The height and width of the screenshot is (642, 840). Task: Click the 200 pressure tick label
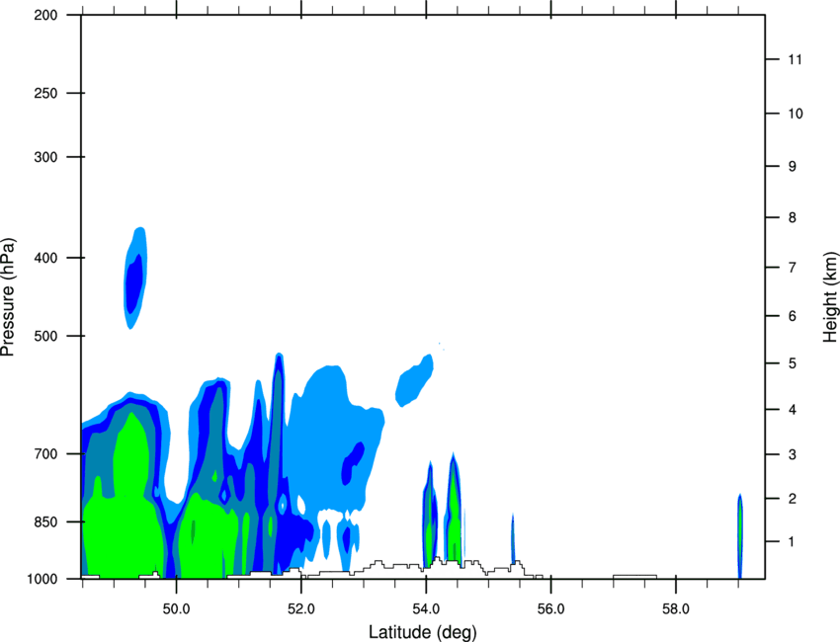click(45, 15)
